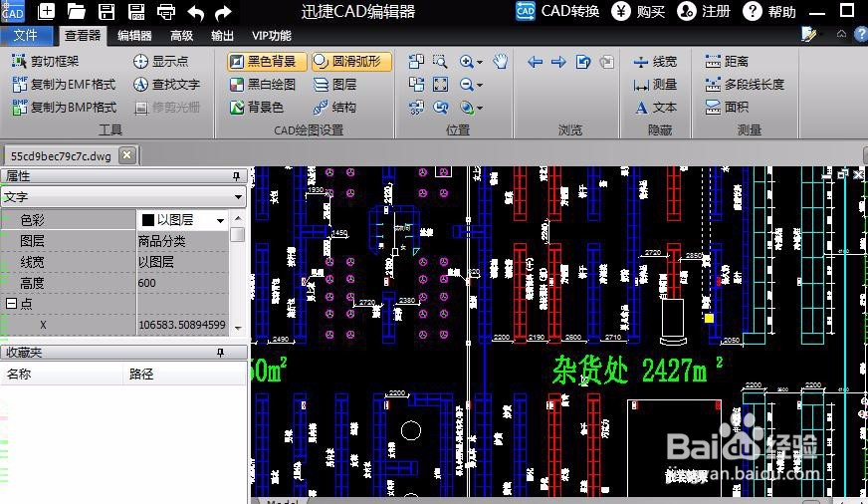Toggle 测量 measurements visibility

pyautogui.click(x=655, y=85)
